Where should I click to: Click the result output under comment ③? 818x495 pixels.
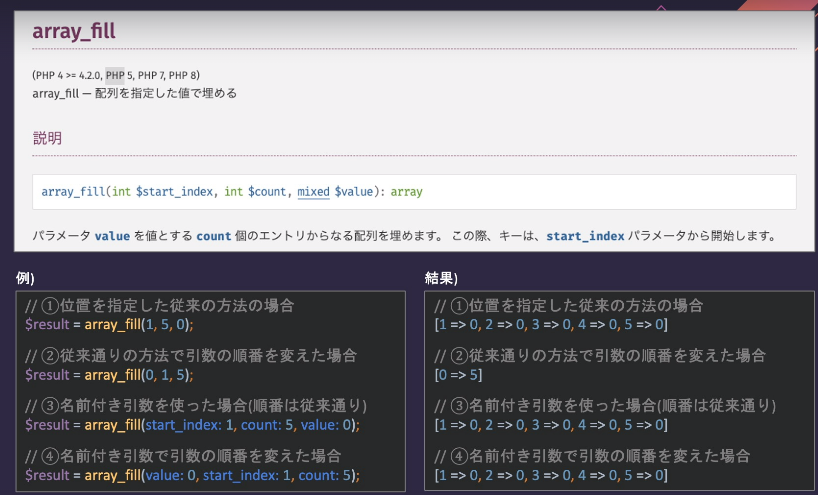point(551,425)
